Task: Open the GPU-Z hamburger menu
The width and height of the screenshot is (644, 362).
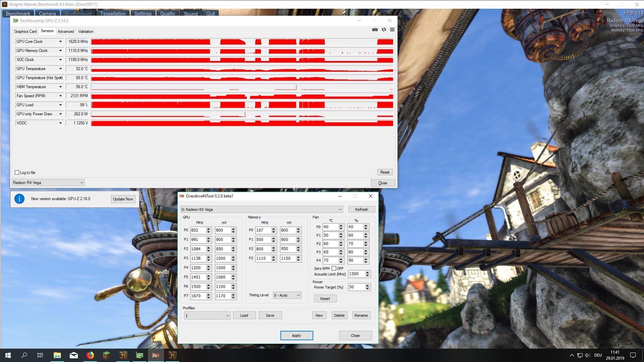Action: 392,30
